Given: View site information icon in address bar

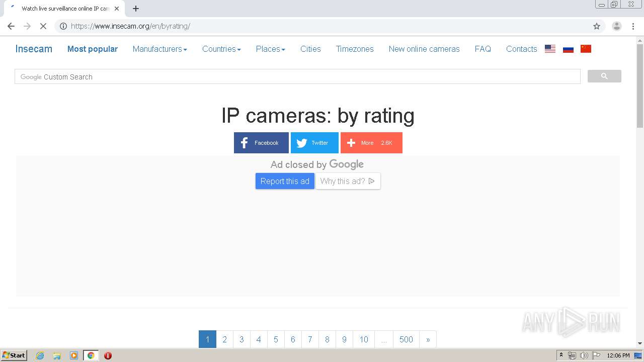Looking at the screenshot, I should [63, 26].
